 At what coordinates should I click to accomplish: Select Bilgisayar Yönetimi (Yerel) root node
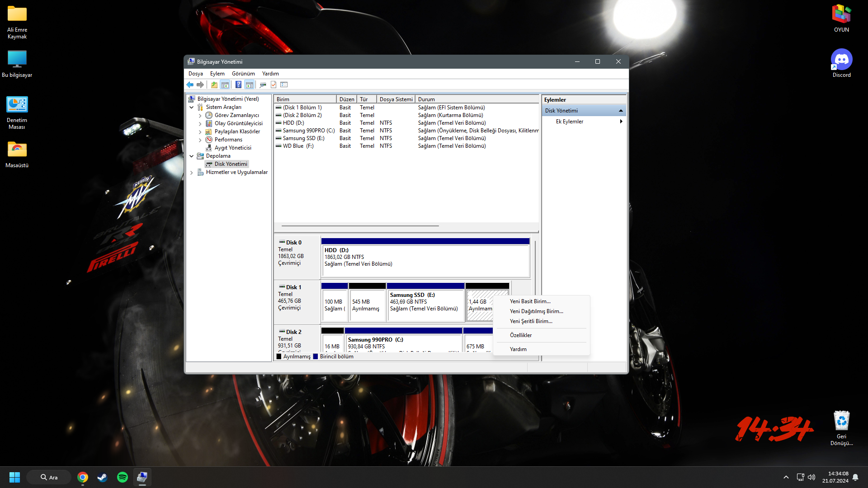[228, 99]
